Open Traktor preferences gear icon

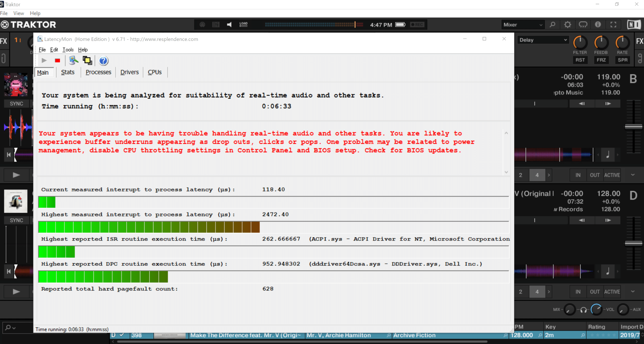click(567, 24)
